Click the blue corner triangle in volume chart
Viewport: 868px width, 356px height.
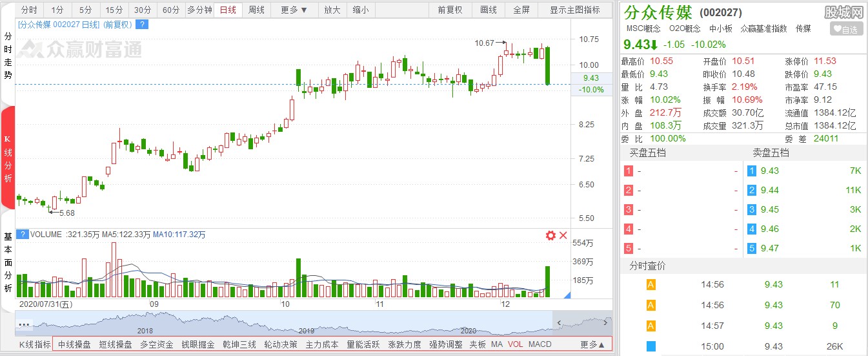click(x=567, y=295)
